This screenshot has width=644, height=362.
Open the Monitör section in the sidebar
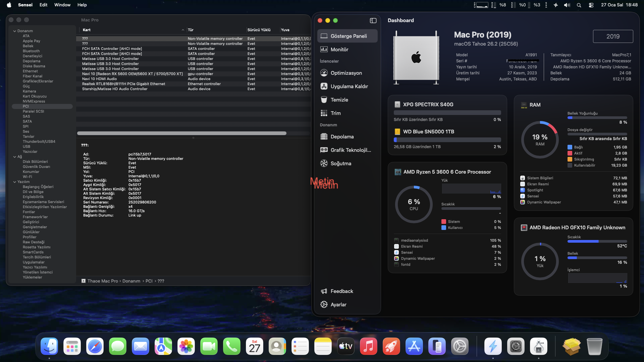point(339,49)
